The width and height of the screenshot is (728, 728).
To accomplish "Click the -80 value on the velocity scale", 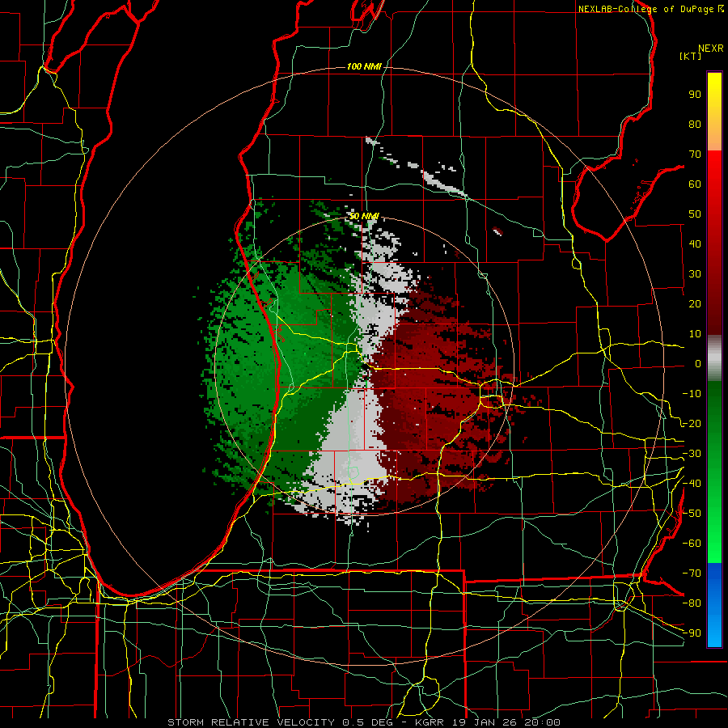I will tap(692, 603).
